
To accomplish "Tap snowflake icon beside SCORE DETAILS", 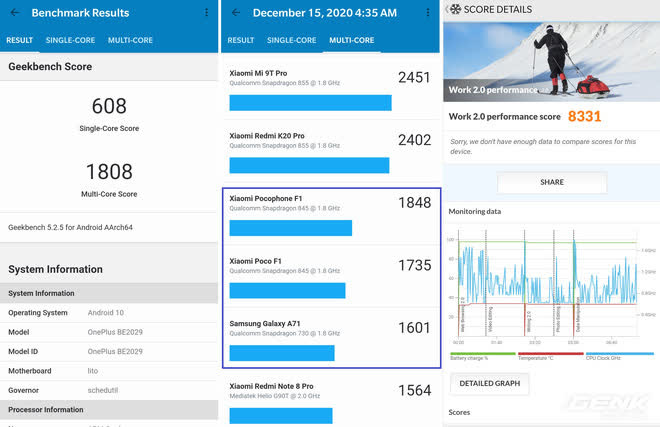I will pyautogui.click(x=455, y=9).
